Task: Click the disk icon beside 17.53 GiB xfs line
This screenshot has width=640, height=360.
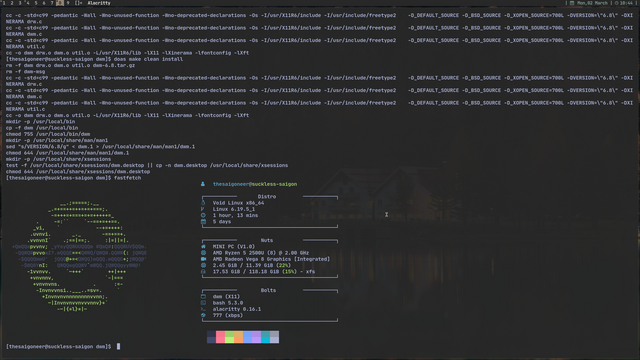Action: 203,271
